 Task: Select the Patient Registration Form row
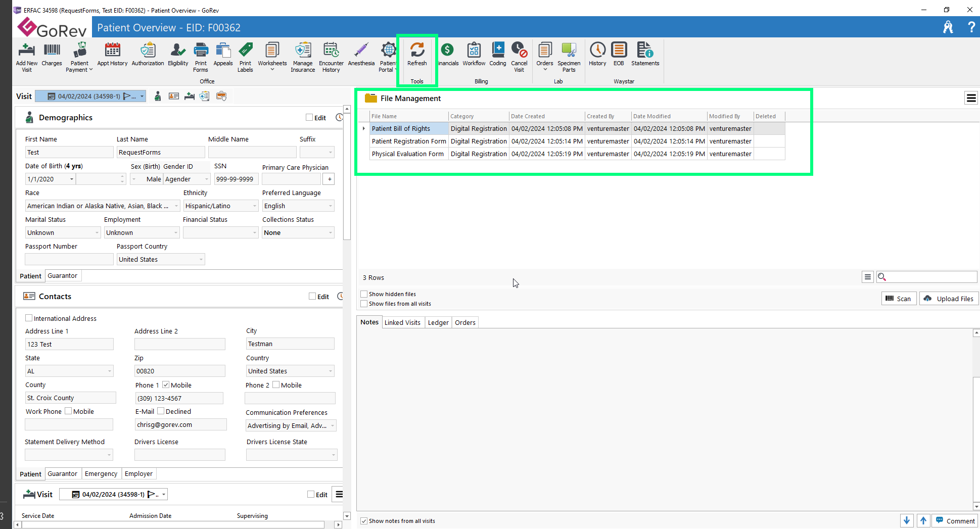[x=577, y=141]
